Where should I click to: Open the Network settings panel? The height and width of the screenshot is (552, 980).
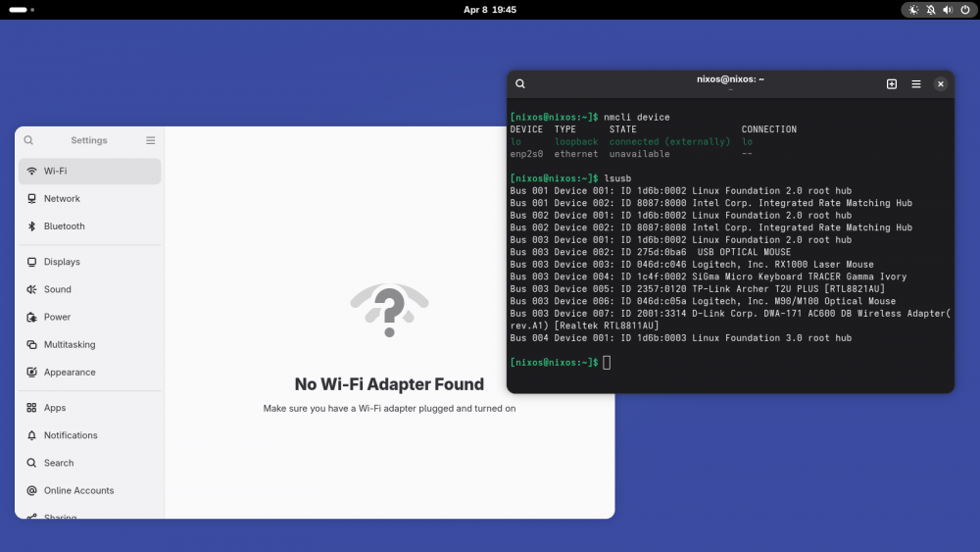pyautogui.click(x=89, y=198)
